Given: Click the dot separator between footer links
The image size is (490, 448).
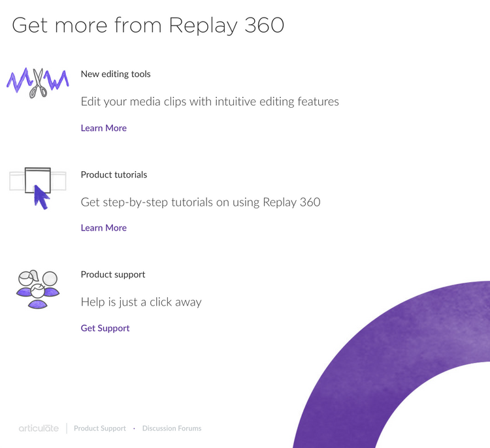Looking at the screenshot, I should [134, 428].
